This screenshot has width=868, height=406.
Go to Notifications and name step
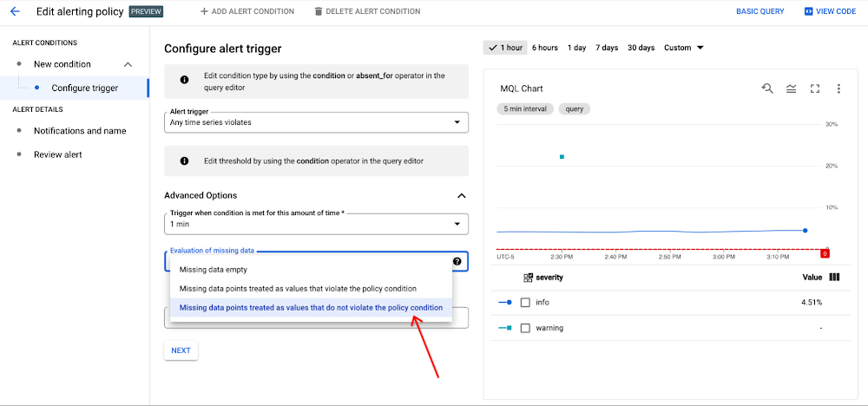click(x=80, y=131)
